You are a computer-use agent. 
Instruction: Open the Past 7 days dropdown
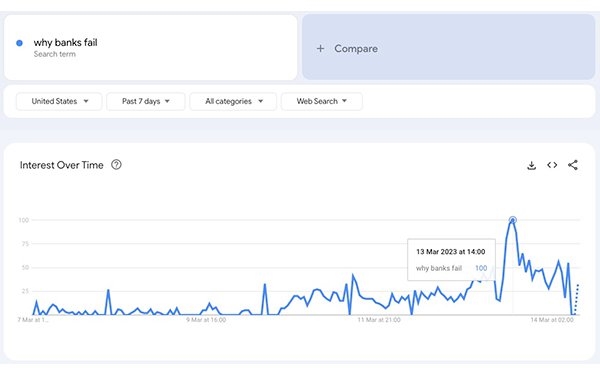(146, 101)
